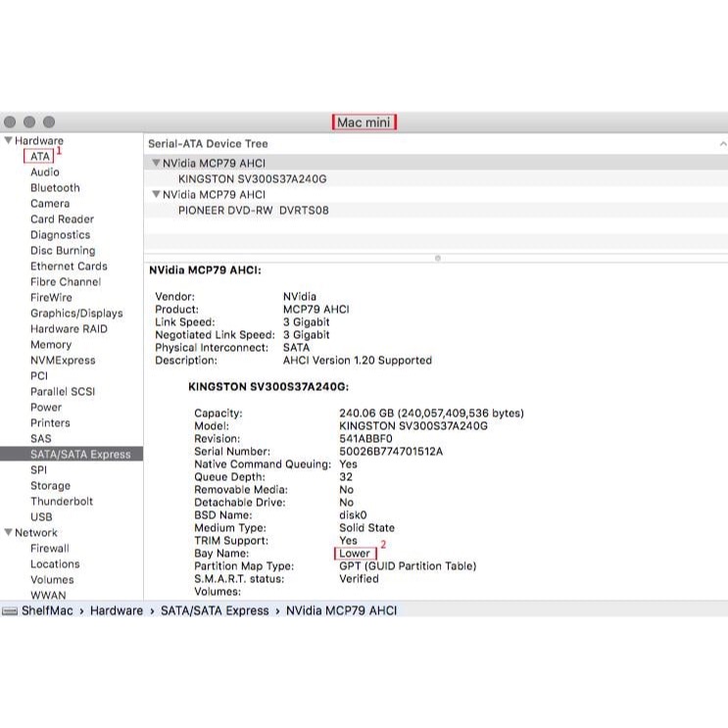This screenshot has width=728, height=728.
Task: Click the minimize window button
Action: pyautogui.click(x=29, y=122)
